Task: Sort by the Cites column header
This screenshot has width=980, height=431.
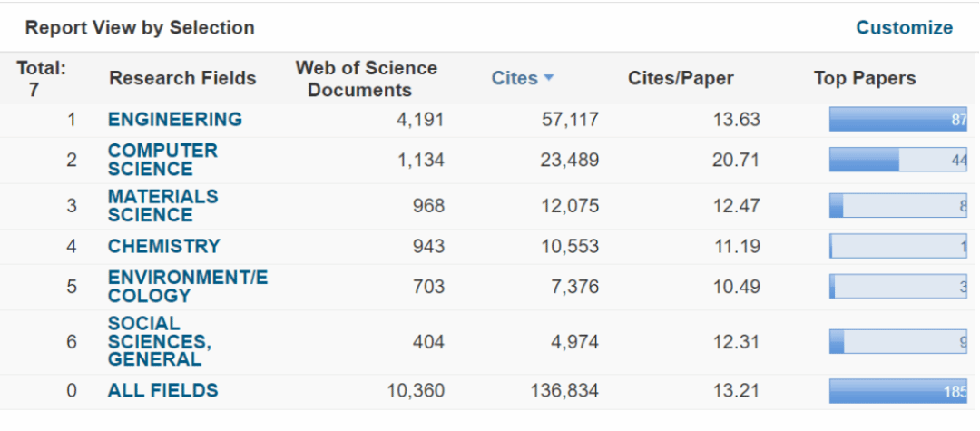Action: click(x=514, y=78)
